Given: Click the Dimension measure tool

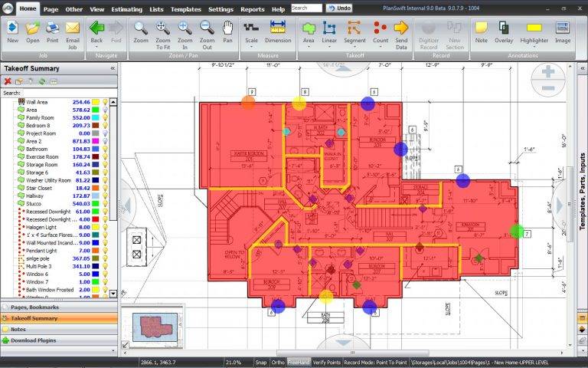Looking at the screenshot, I should [x=278, y=31].
